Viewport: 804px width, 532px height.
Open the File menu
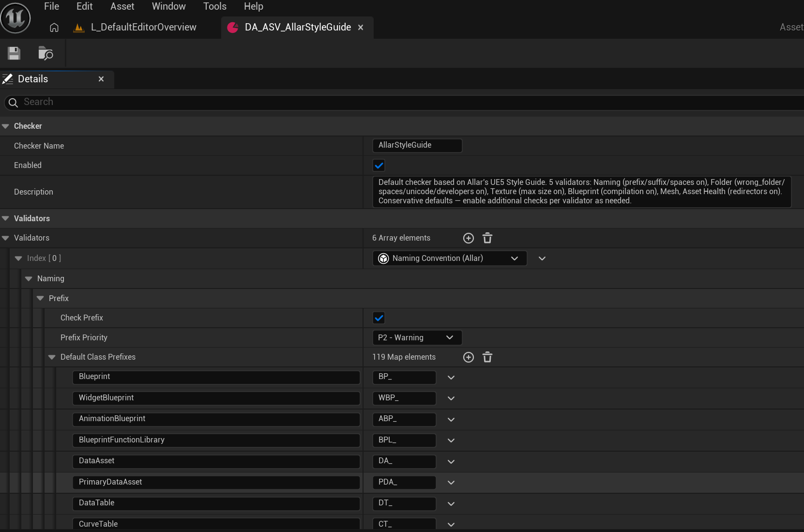pos(52,6)
